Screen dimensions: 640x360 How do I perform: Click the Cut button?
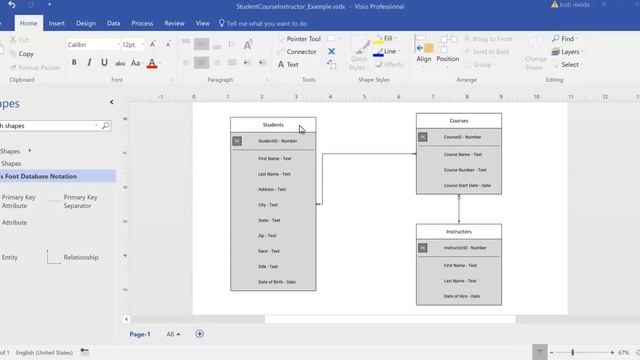pyautogui.click(x=19, y=40)
